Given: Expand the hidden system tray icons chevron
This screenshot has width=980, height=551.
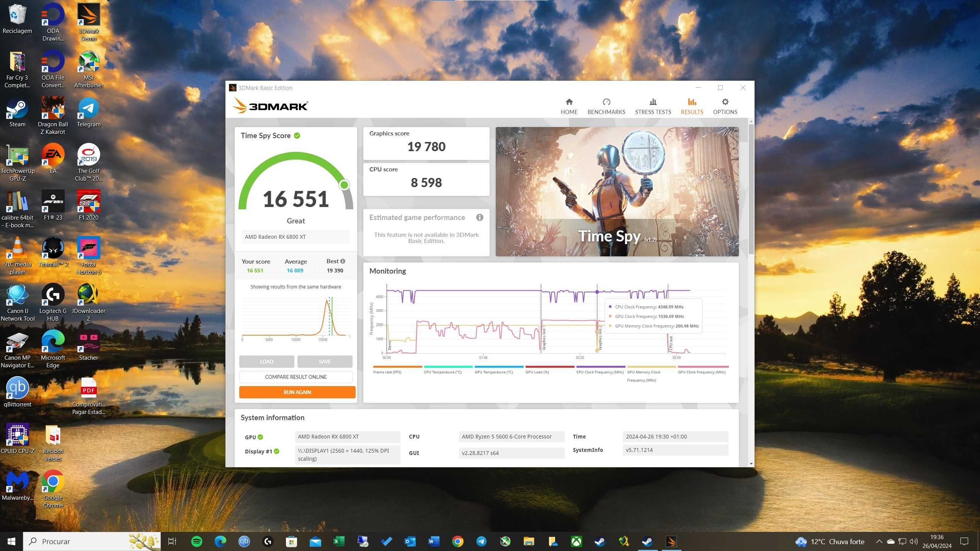Looking at the screenshot, I should pos(879,541).
